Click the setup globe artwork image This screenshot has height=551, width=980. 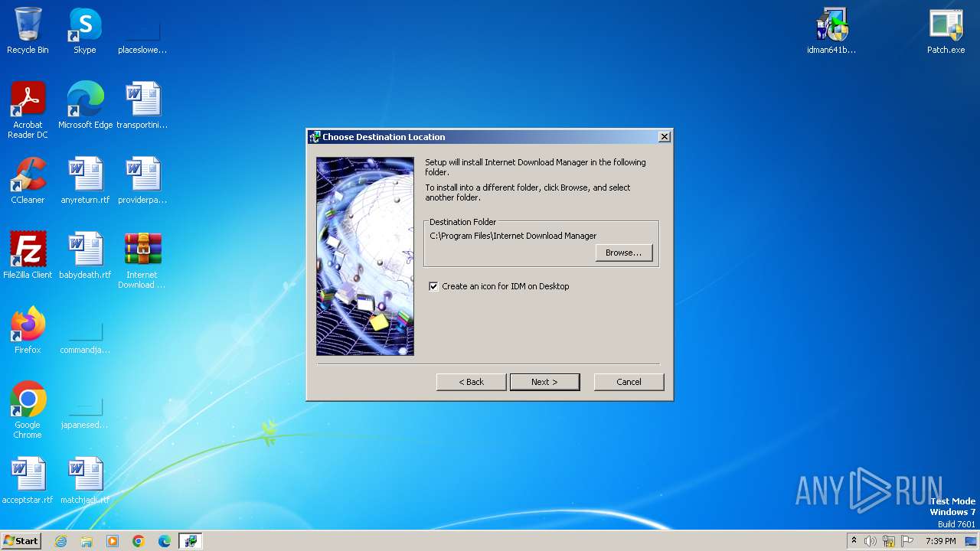365,256
